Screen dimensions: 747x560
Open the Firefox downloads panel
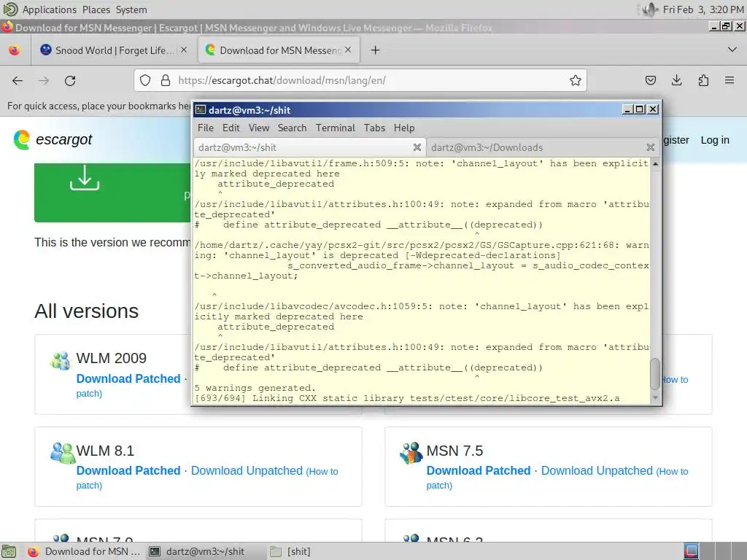point(676,80)
